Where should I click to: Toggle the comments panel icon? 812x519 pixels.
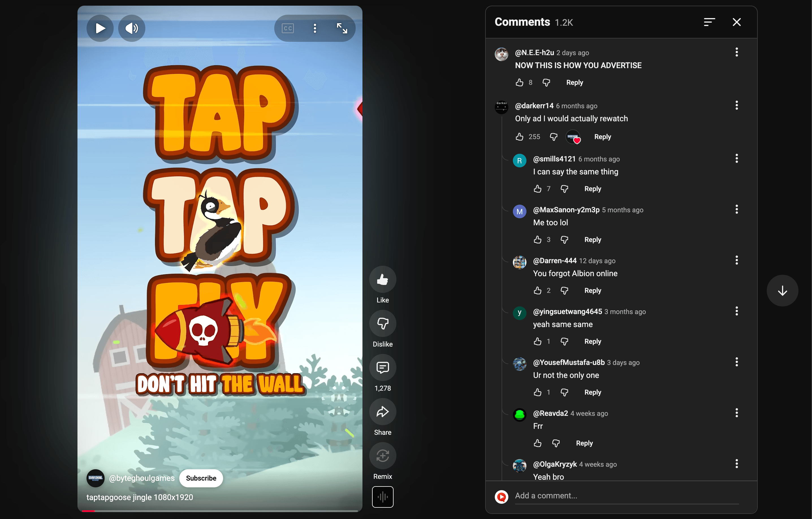(x=383, y=367)
